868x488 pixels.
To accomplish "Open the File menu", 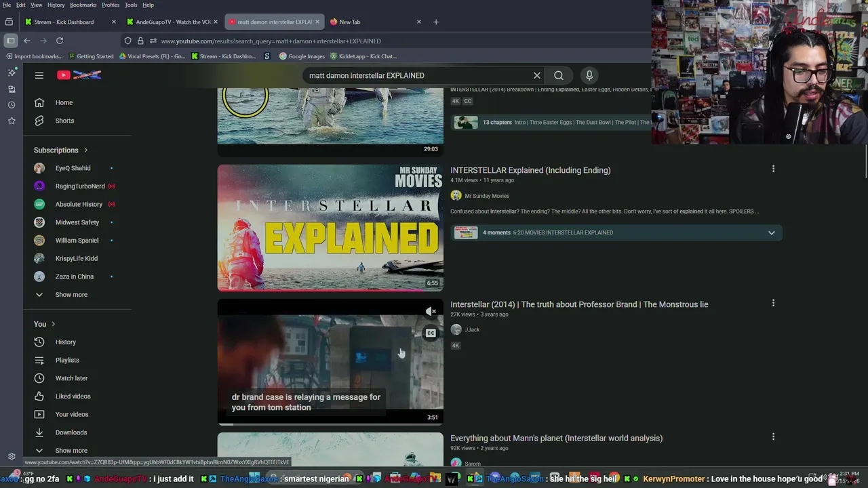I will 7,5.
